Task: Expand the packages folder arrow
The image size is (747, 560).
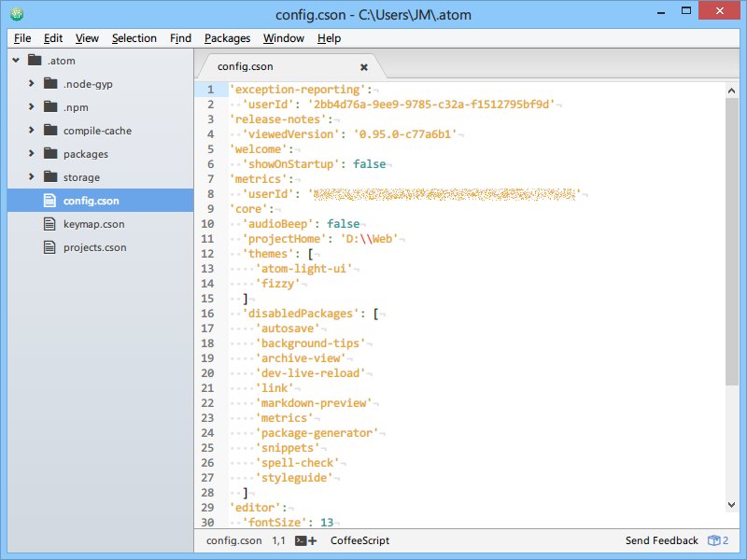Action: (32, 153)
